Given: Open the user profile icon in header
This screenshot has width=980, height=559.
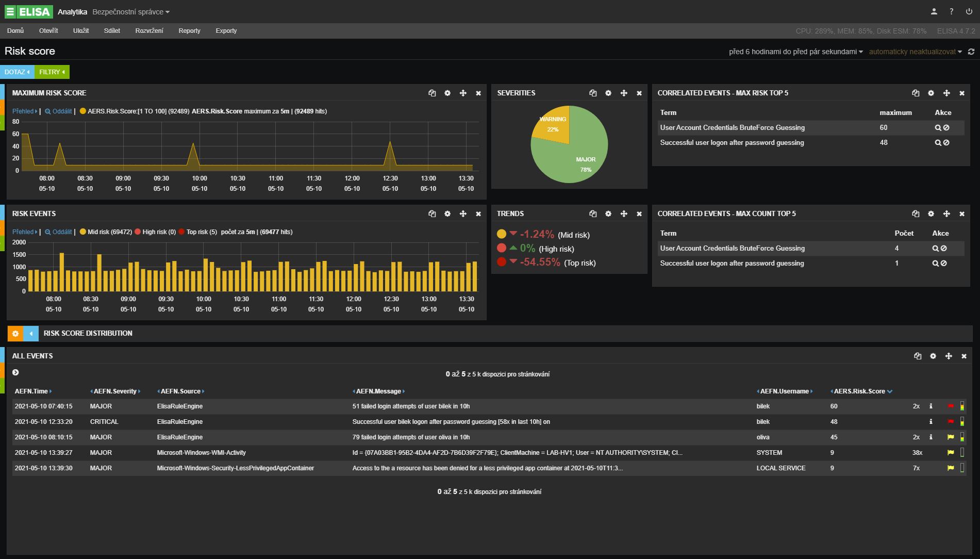Looking at the screenshot, I should (x=934, y=11).
